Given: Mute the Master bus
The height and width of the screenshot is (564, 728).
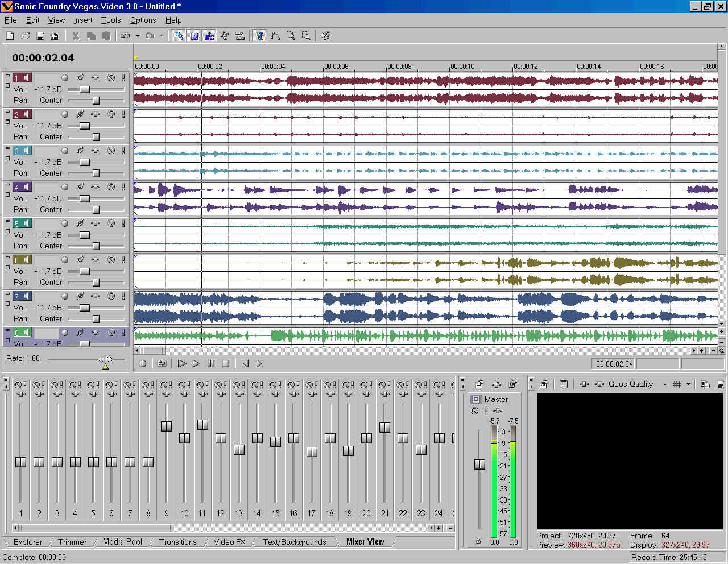Looking at the screenshot, I should (x=475, y=411).
